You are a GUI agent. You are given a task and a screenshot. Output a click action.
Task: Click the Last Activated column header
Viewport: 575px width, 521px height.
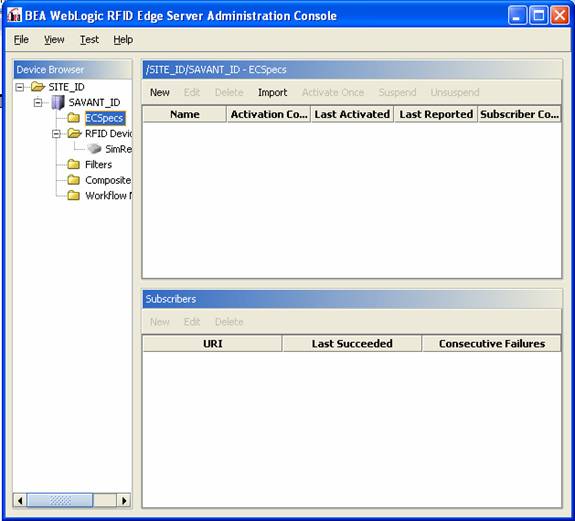tap(352, 114)
